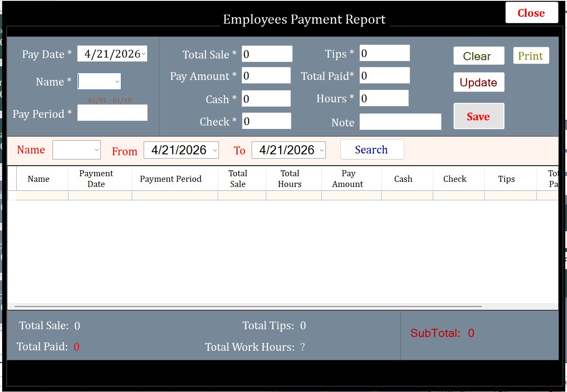The height and width of the screenshot is (392, 567).
Task: Open the From date picker
Action: (x=215, y=150)
